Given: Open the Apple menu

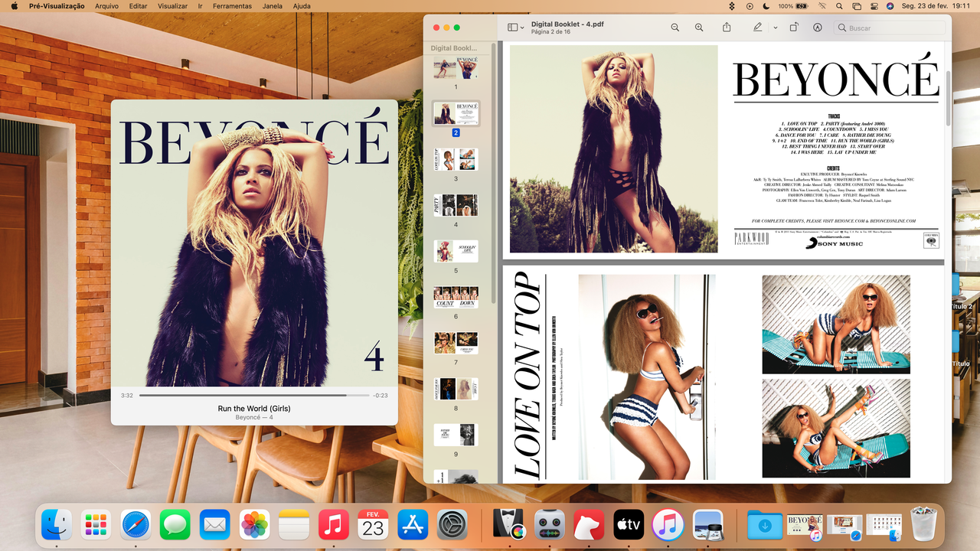Looking at the screenshot, I should pyautogui.click(x=13, y=6).
